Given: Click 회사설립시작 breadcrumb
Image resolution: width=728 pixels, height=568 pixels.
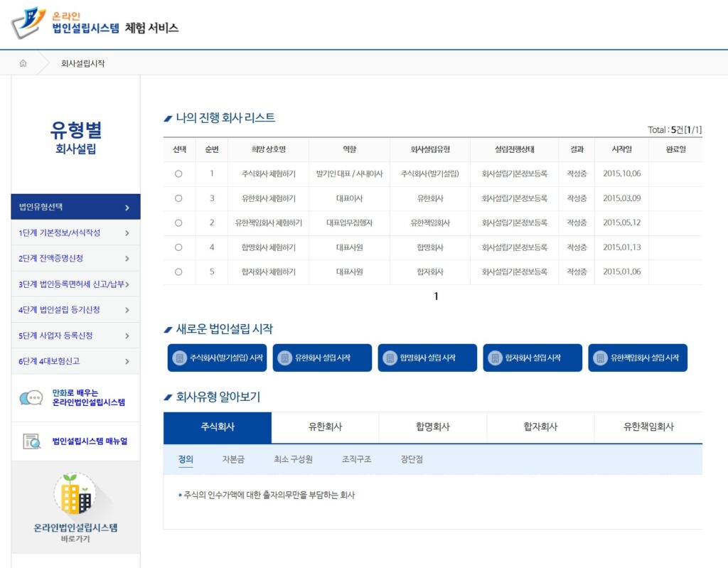Looking at the screenshot, I should 82,64.
